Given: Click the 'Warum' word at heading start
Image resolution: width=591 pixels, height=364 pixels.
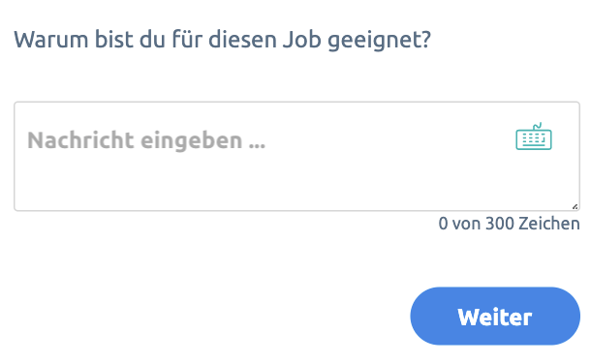Looking at the screenshot, I should point(51,40).
